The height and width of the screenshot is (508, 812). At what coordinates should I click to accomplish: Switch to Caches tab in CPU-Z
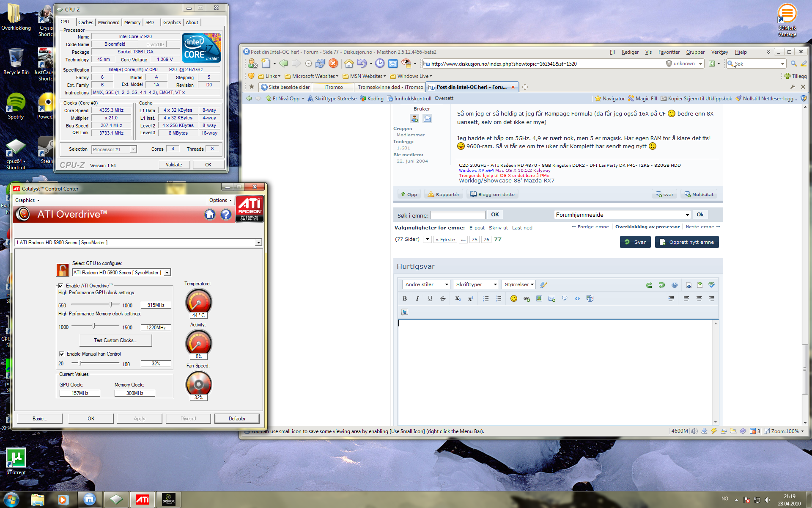coord(85,22)
